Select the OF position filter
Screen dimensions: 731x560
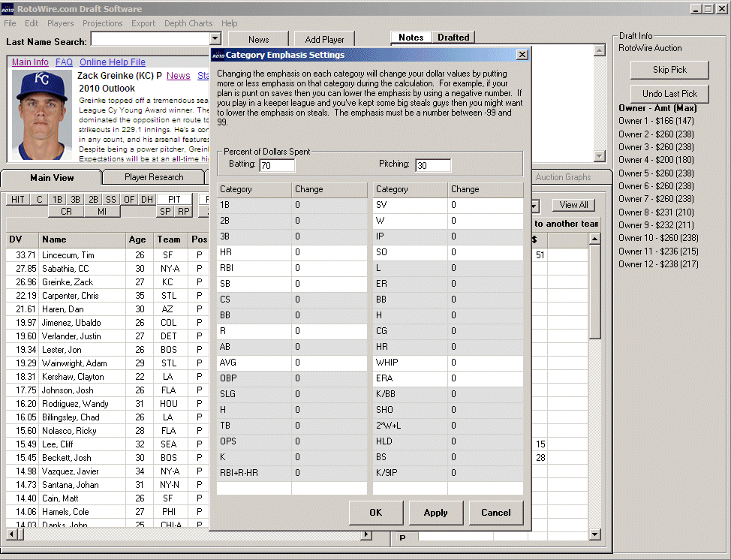click(x=129, y=200)
